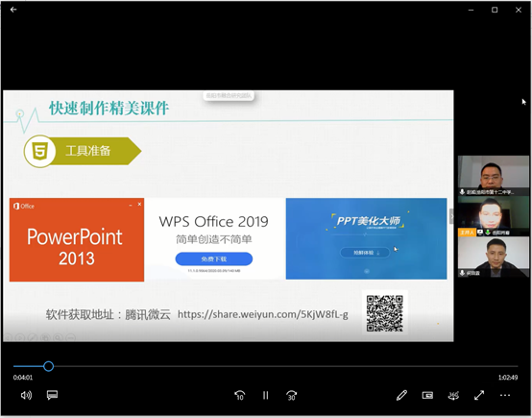Collapse the participant panel with chevron
The image size is (532, 418).
(451, 216)
